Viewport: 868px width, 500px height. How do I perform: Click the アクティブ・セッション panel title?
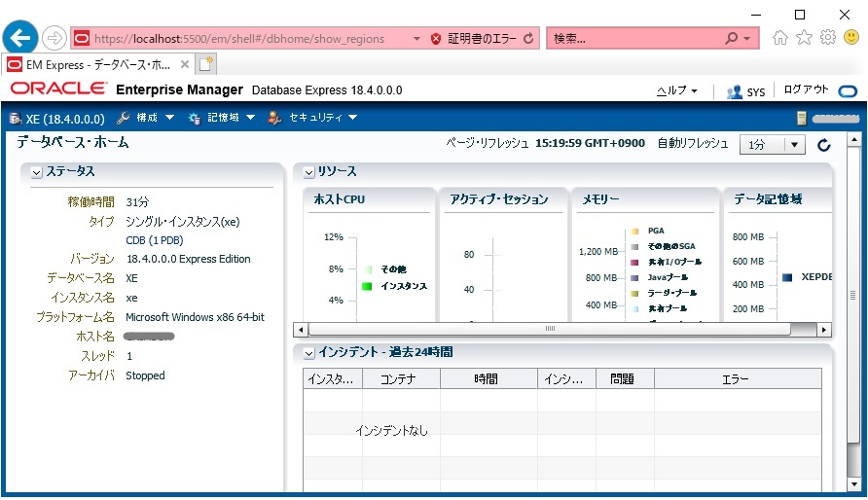tap(499, 199)
